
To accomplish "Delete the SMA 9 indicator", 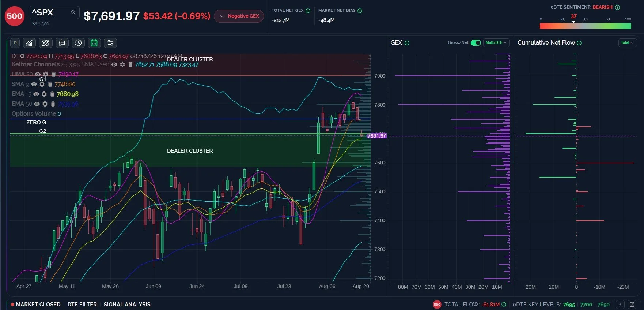I will [x=50, y=84].
